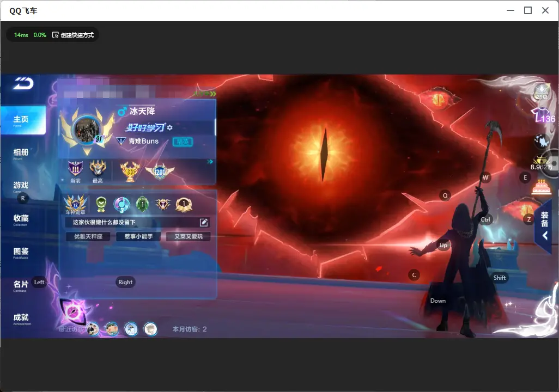Click the Shift key mapping overlay

tap(500, 278)
